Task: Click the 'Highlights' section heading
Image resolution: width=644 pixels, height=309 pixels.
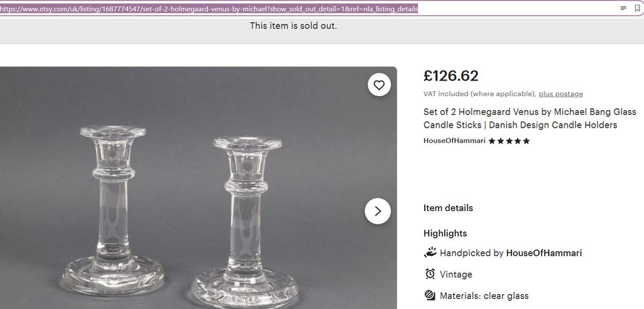Action: [445, 234]
